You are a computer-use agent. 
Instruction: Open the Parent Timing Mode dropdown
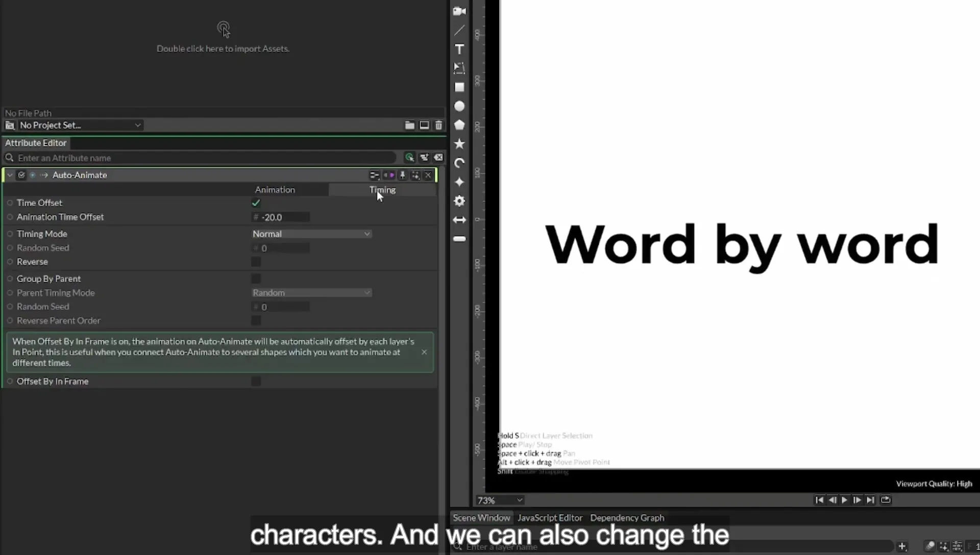click(311, 293)
